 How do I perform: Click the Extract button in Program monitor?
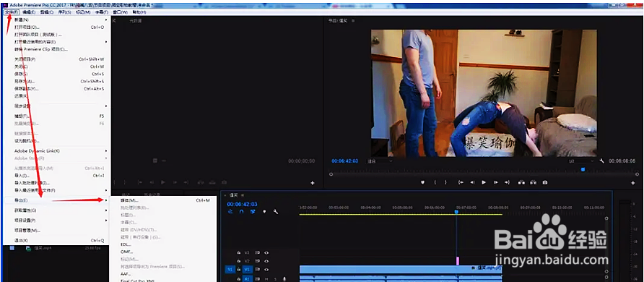(533, 182)
